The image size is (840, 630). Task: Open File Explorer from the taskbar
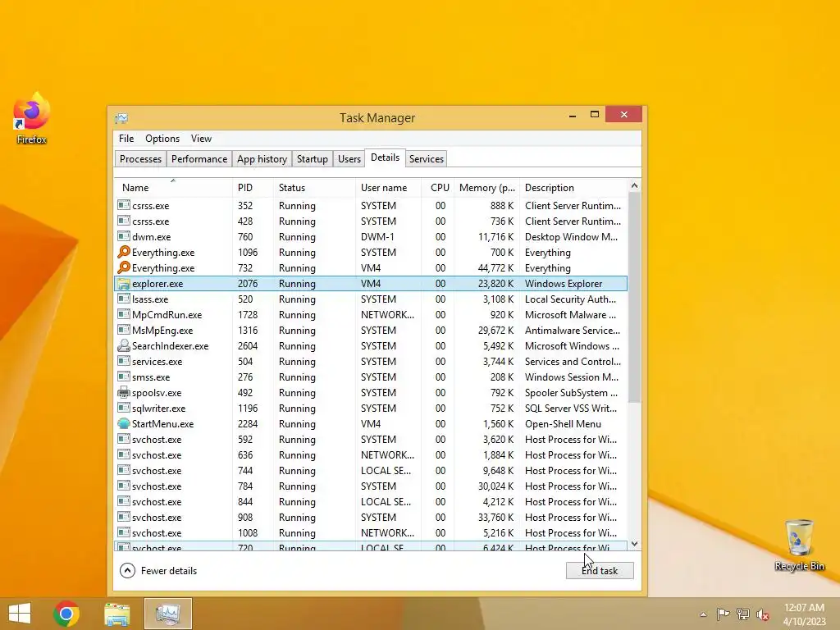click(x=116, y=614)
